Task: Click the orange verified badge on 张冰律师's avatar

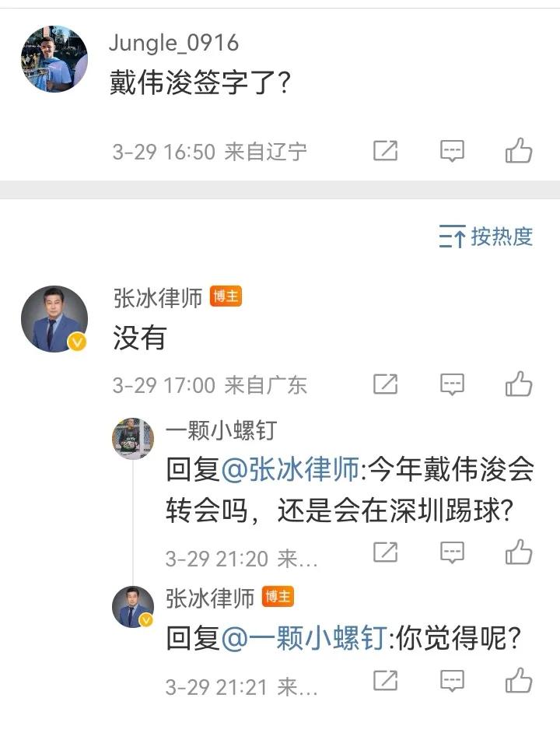Action: [x=75, y=340]
